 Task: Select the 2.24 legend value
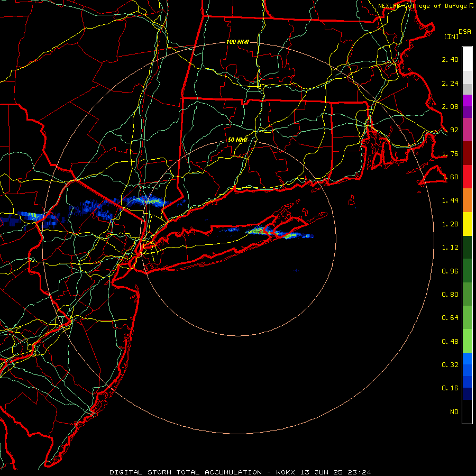[x=450, y=83]
